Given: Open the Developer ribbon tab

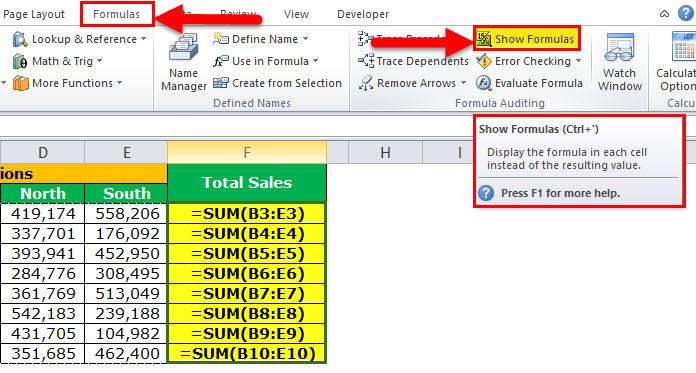Looking at the screenshot, I should pyautogui.click(x=363, y=14).
